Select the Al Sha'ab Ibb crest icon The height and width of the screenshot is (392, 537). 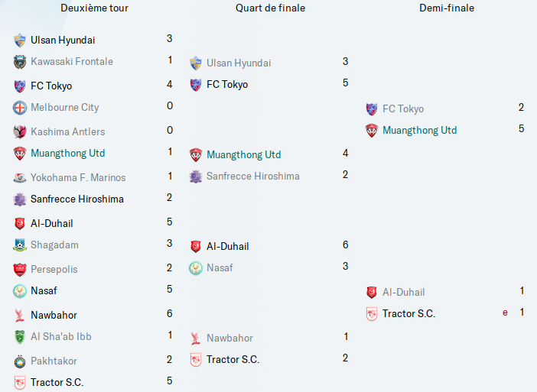(x=20, y=337)
